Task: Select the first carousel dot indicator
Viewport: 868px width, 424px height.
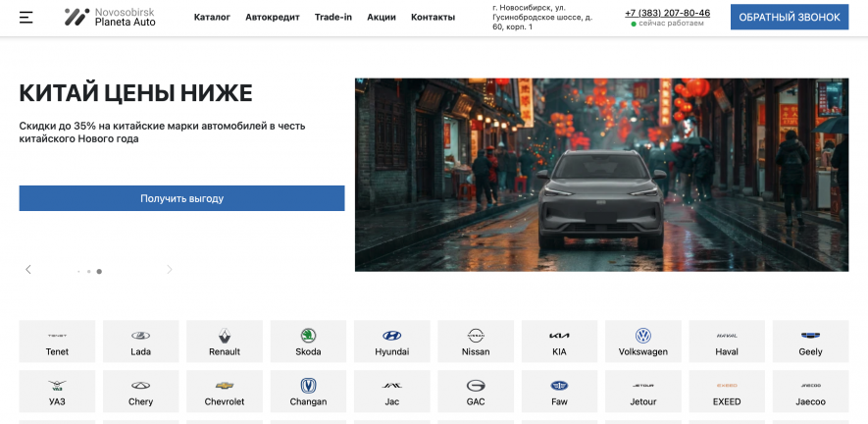Action: [78, 271]
